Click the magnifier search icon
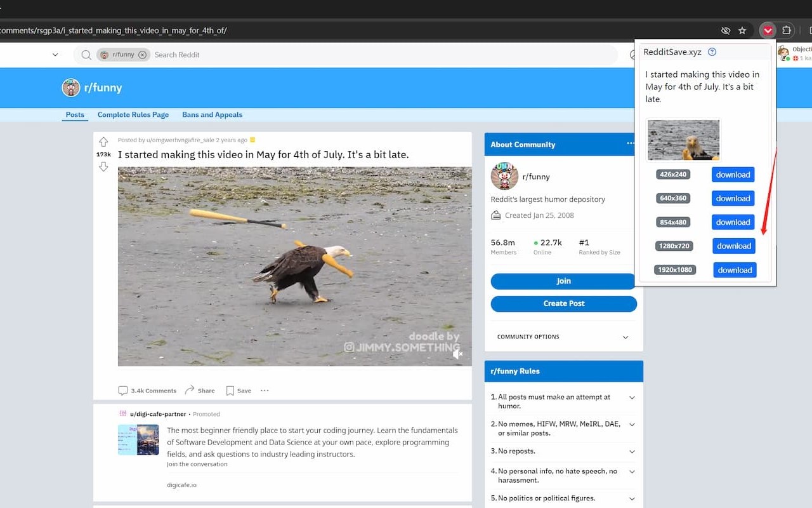Image resolution: width=812 pixels, height=508 pixels. [86, 55]
